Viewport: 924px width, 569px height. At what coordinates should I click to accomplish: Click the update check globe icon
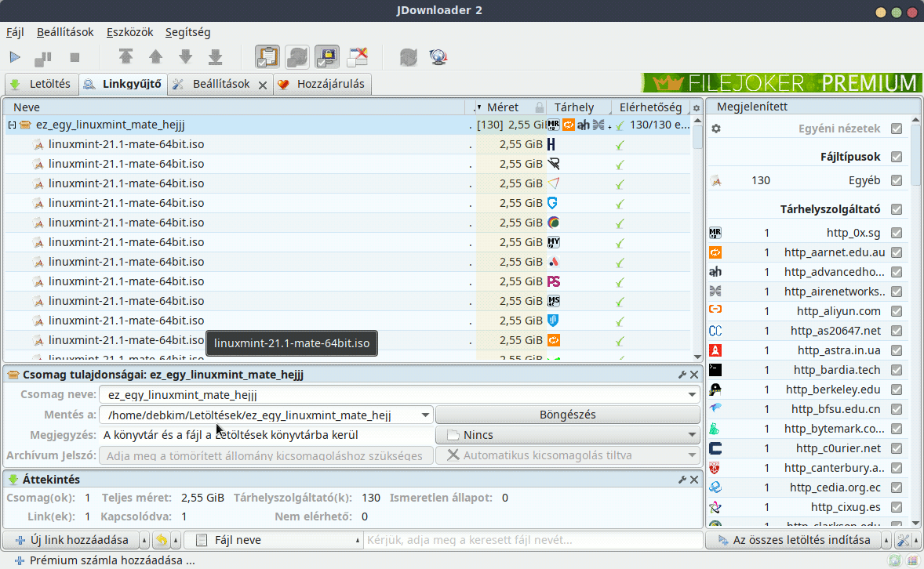(x=438, y=56)
